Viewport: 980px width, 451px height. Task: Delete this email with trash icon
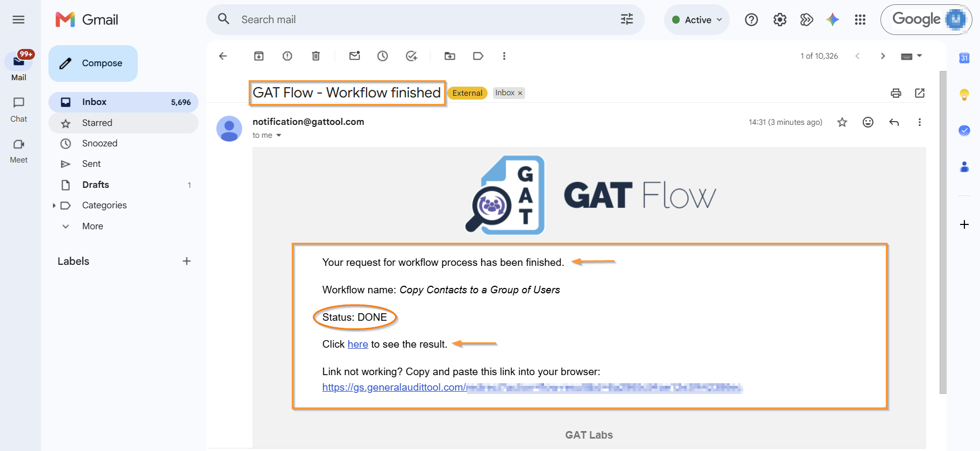[316, 56]
